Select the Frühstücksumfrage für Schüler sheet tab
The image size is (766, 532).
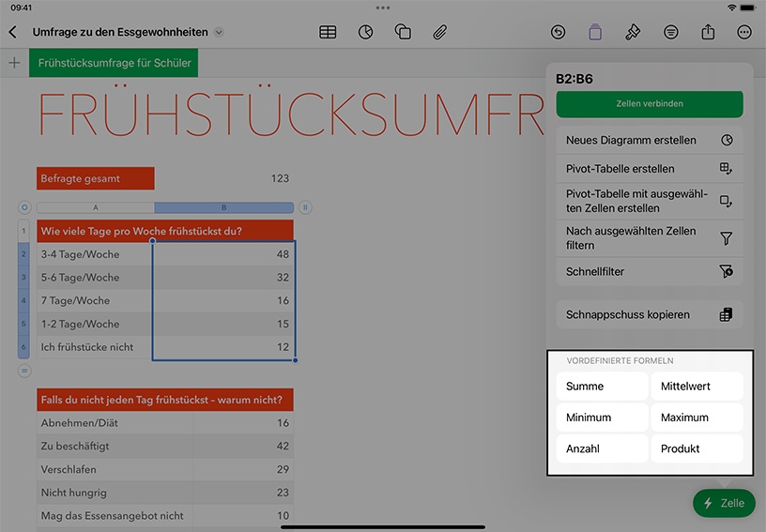[x=114, y=63]
